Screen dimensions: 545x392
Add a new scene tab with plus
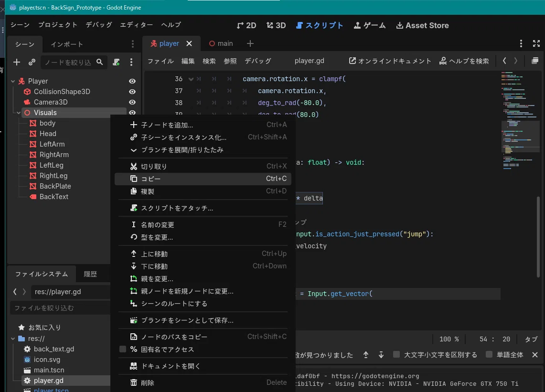coord(250,43)
